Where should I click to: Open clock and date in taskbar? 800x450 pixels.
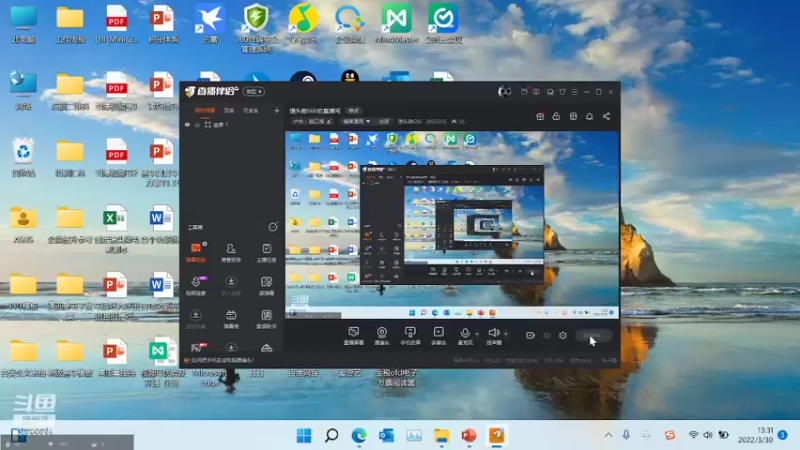pyautogui.click(x=758, y=435)
